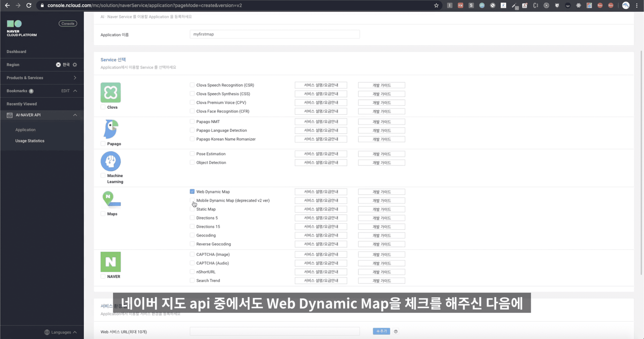Click the Naver Cloud Platform logo
The width and height of the screenshot is (644, 339).
(21, 28)
